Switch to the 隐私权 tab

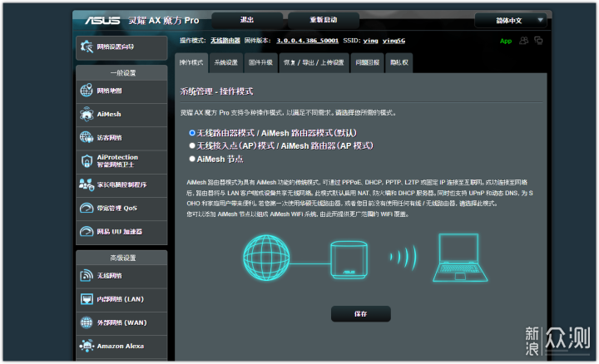[x=399, y=62]
